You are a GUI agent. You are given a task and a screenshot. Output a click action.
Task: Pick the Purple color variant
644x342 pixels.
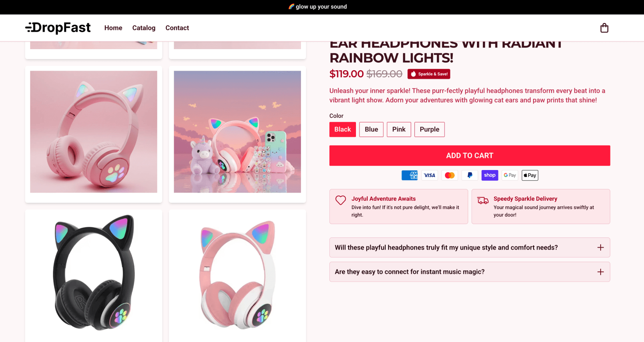(x=429, y=129)
